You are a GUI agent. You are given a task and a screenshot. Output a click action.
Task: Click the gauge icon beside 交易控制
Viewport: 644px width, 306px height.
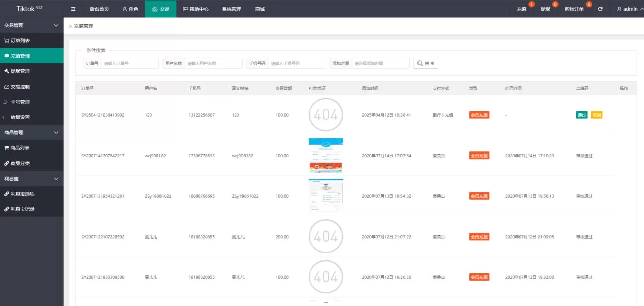(6, 87)
